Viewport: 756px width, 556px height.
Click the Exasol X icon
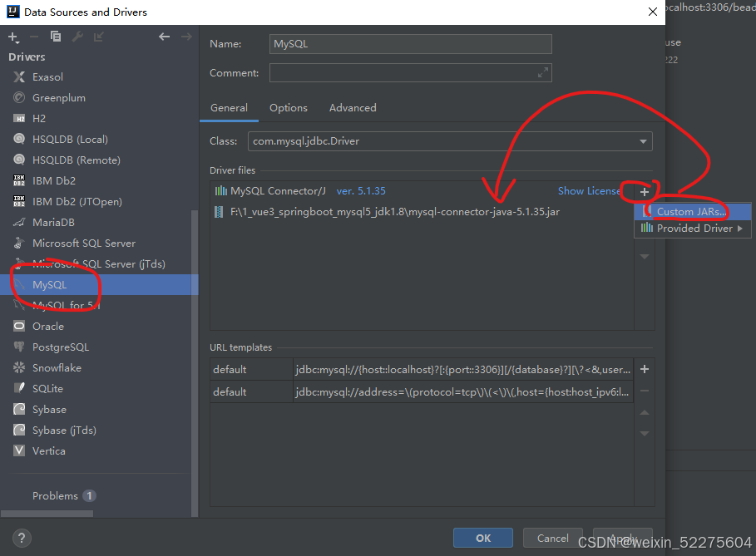[19, 77]
